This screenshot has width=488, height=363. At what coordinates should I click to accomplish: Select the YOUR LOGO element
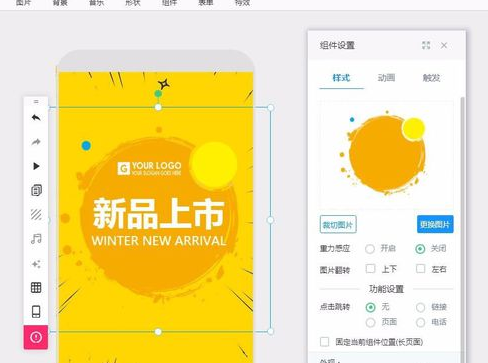149,168
